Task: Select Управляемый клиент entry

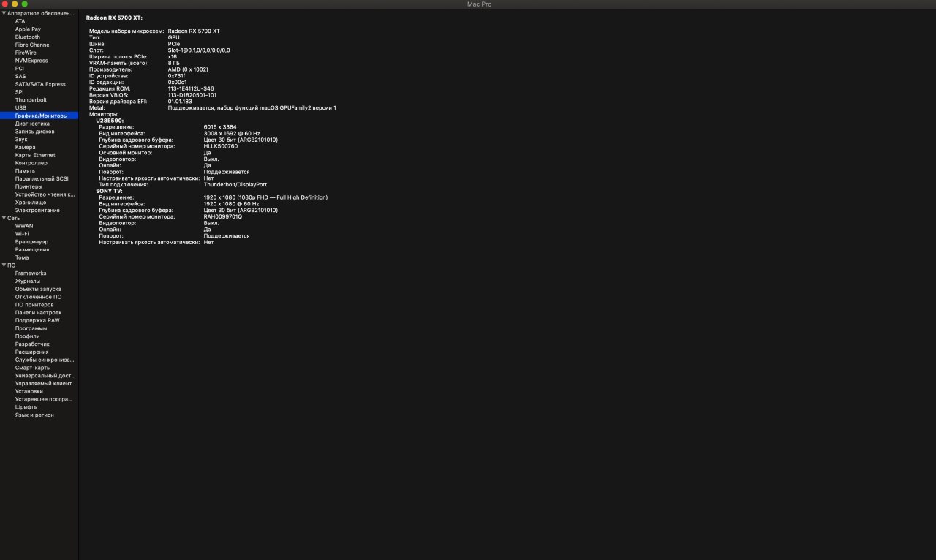Action: pos(43,384)
